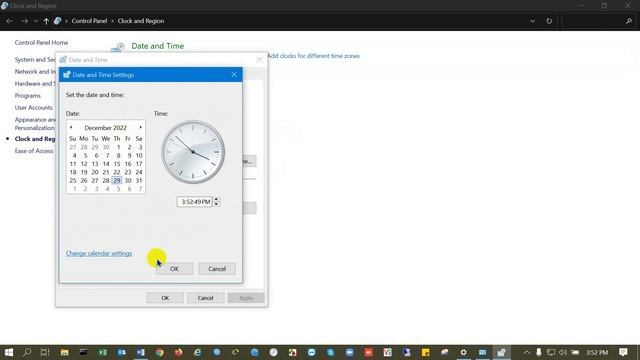Open the Windows Start menu
The width and height of the screenshot is (640, 360).
click(x=9, y=352)
